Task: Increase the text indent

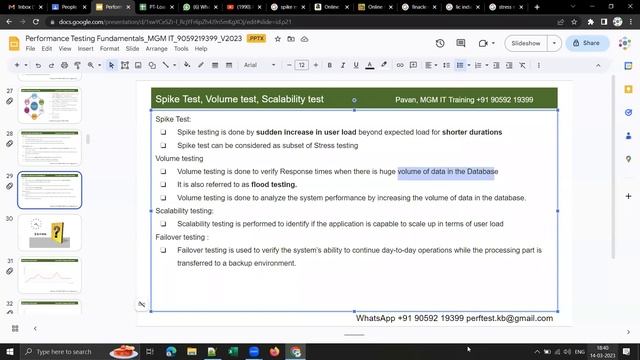Action: pos(509,65)
